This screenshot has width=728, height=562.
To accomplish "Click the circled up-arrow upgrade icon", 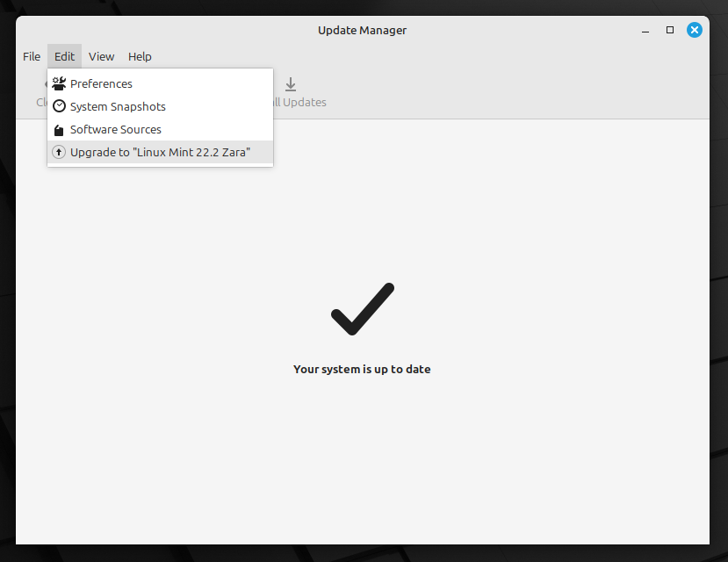I will pos(58,151).
